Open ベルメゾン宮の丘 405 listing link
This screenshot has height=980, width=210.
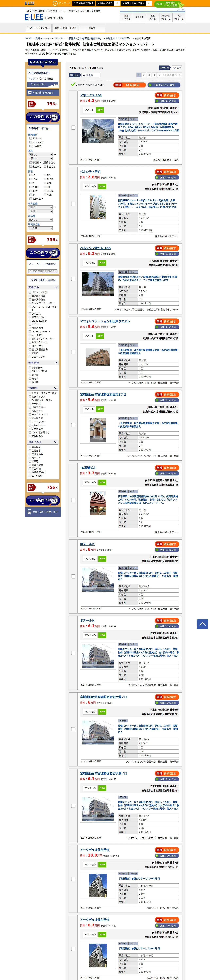pyautogui.click(x=95, y=248)
